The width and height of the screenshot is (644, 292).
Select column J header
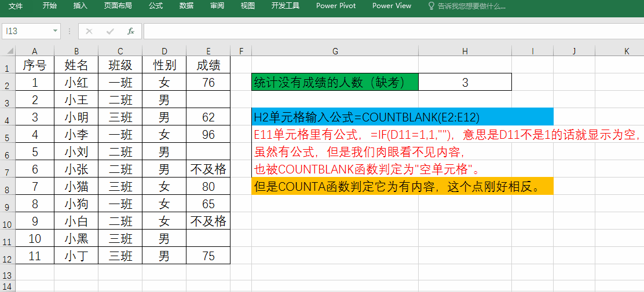(x=574, y=51)
